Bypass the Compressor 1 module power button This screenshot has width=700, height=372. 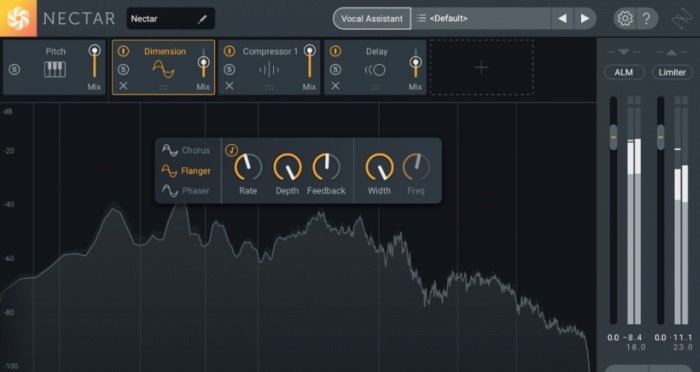(x=229, y=51)
